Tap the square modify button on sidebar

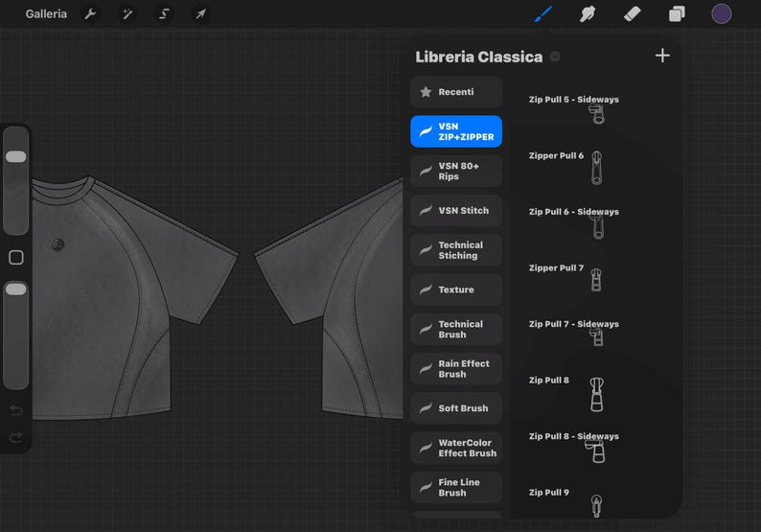pos(16,257)
